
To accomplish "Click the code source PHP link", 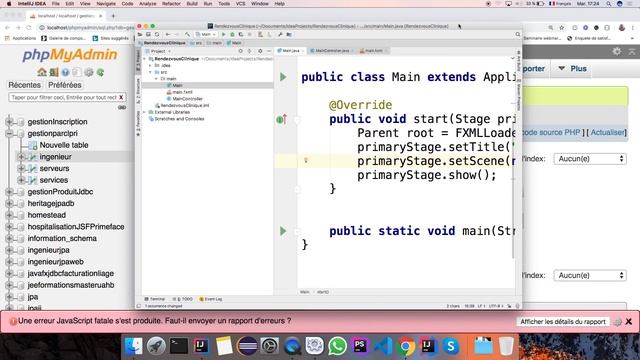I will (552, 132).
